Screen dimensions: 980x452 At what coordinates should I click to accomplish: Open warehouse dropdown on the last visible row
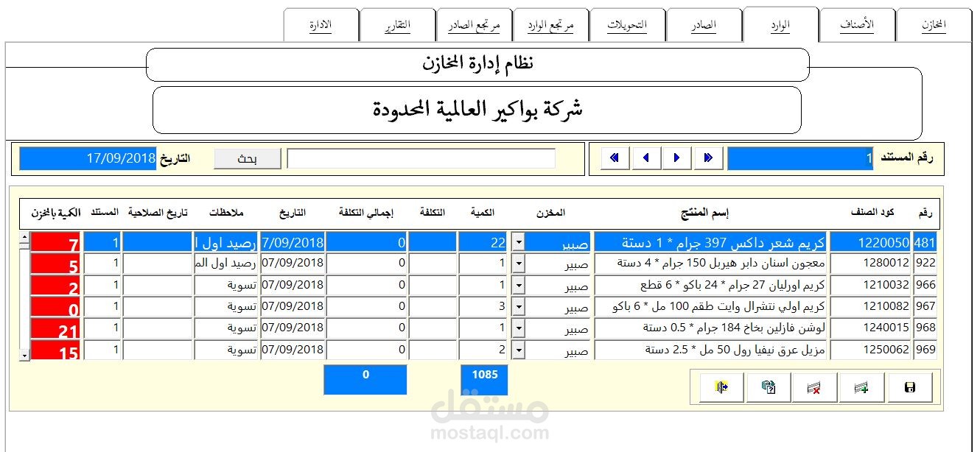coord(519,349)
